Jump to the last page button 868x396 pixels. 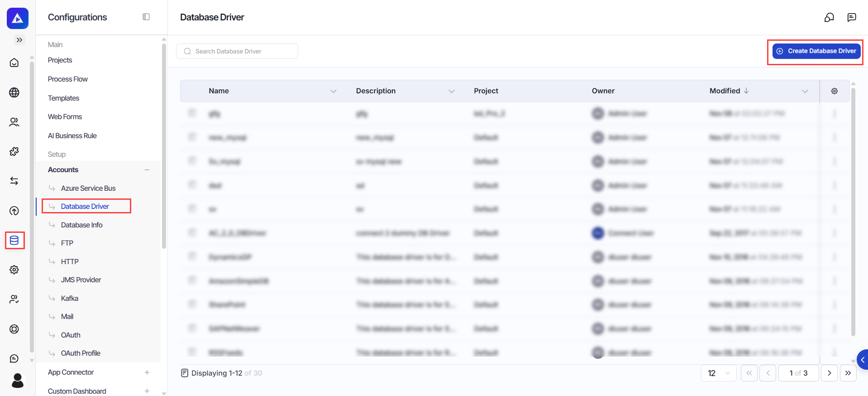tap(848, 373)
